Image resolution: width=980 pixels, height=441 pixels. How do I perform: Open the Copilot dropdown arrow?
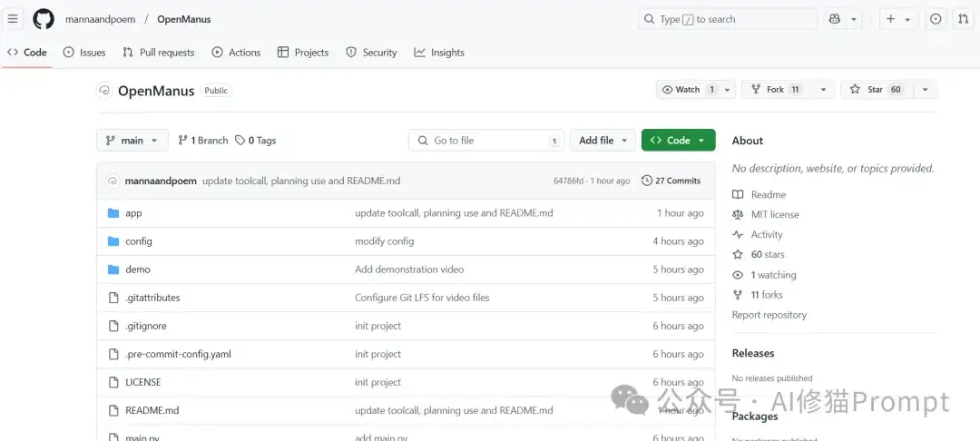(854, 19)
